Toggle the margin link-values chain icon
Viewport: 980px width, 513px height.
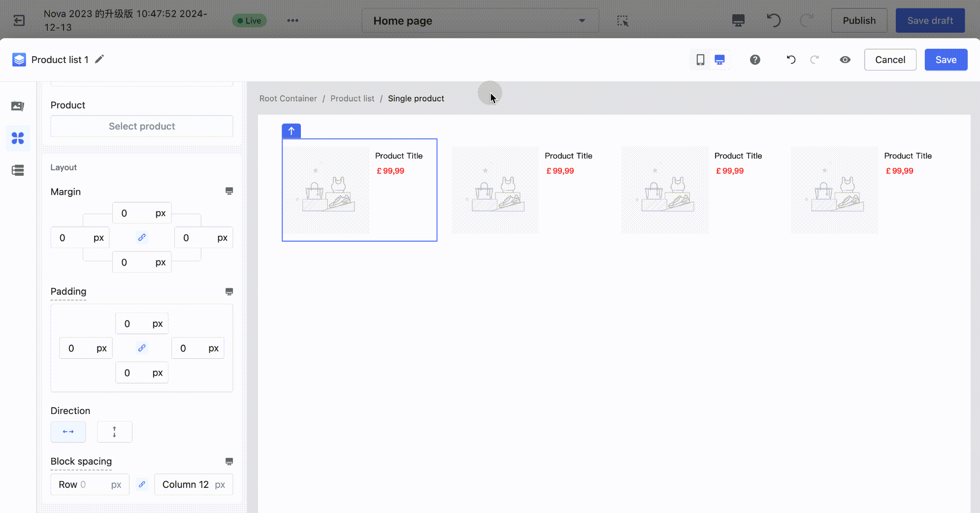coord(142,237)
